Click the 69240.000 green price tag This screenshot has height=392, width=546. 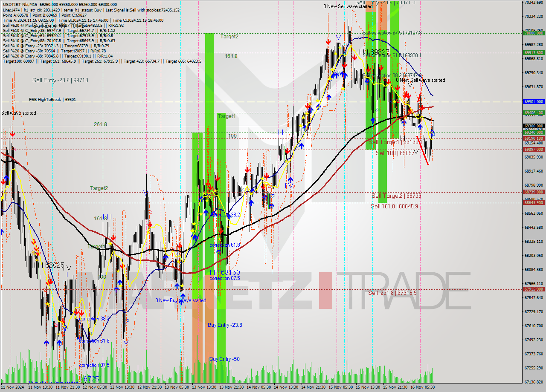point(534,133)
